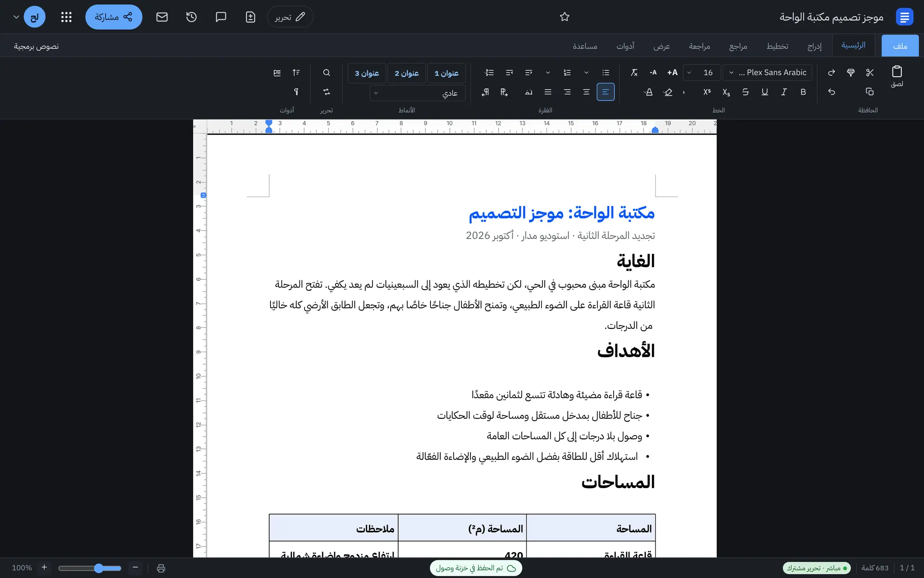Click the Clear Formatting icon
924x578 pixels.
click(x=634, y=73)
